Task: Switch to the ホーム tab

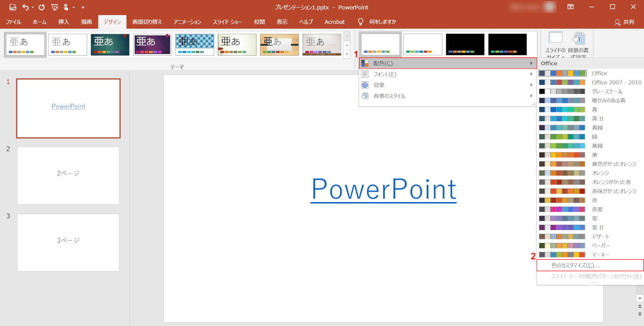Action: pyautogui.click(x=40, y=22)
